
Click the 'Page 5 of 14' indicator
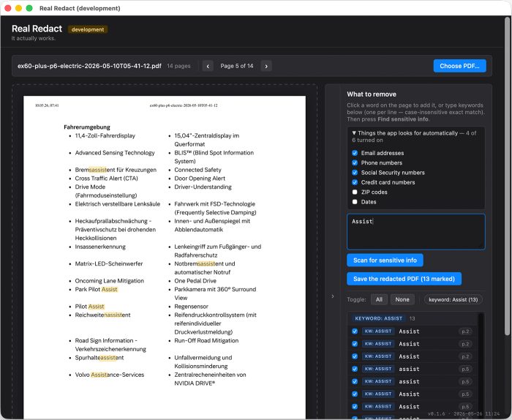[237, 66]
